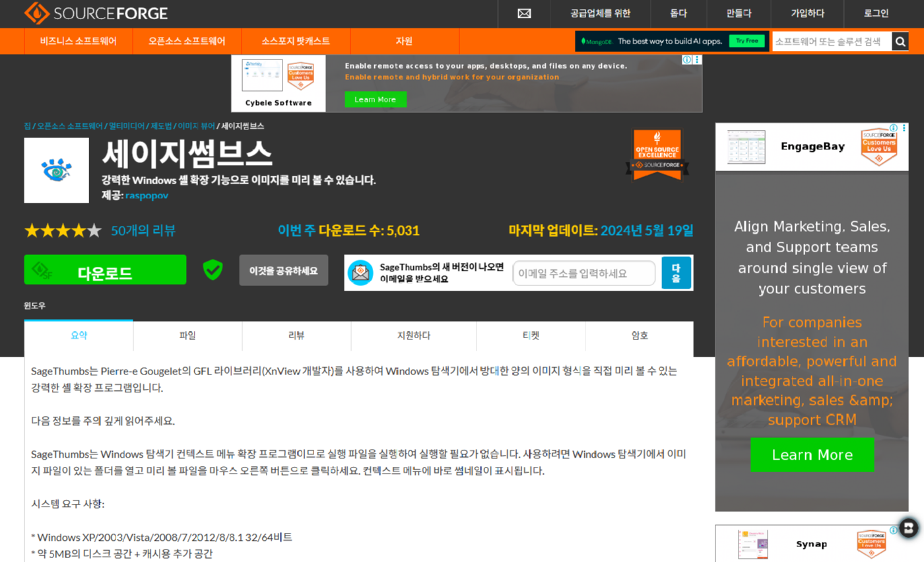
Task: Open the 50개의 리뷰 link
Action: [143, 230]
